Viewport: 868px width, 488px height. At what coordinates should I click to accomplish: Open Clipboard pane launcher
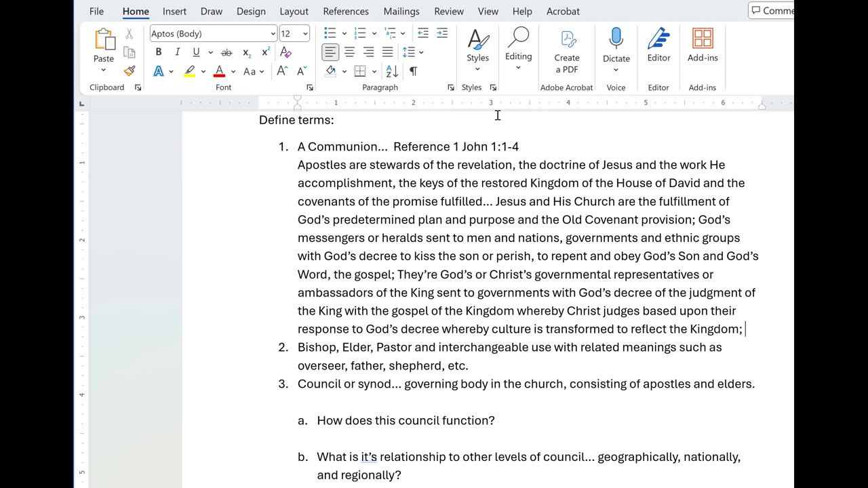click(x=138, y=87)
